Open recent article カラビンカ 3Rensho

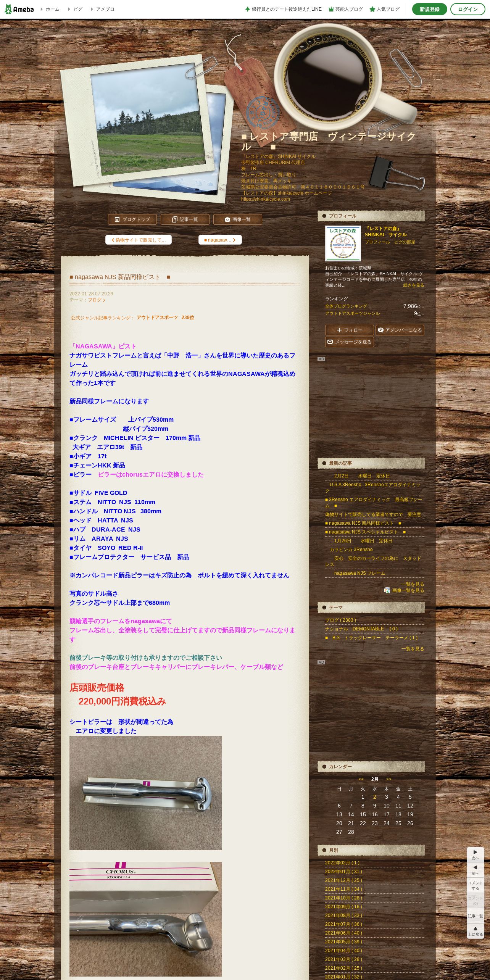(351, 550)
